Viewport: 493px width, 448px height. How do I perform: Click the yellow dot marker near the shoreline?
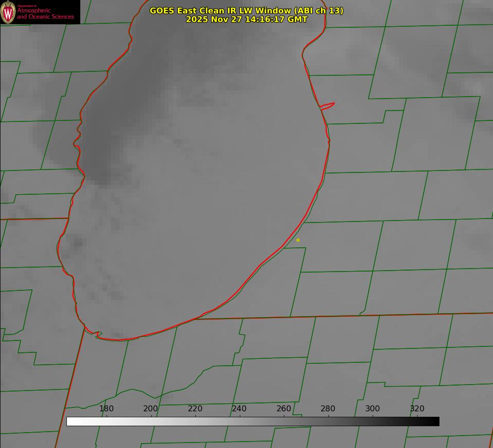click(298, 240)
